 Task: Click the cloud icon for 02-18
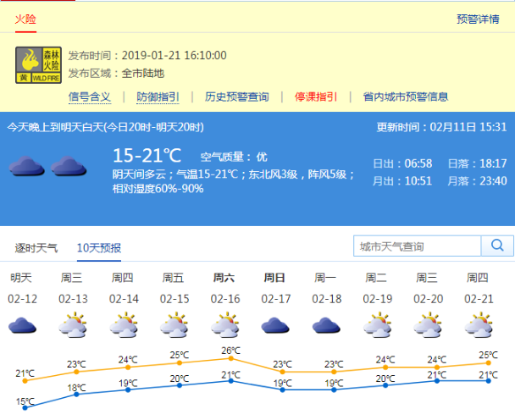point(327,326)
